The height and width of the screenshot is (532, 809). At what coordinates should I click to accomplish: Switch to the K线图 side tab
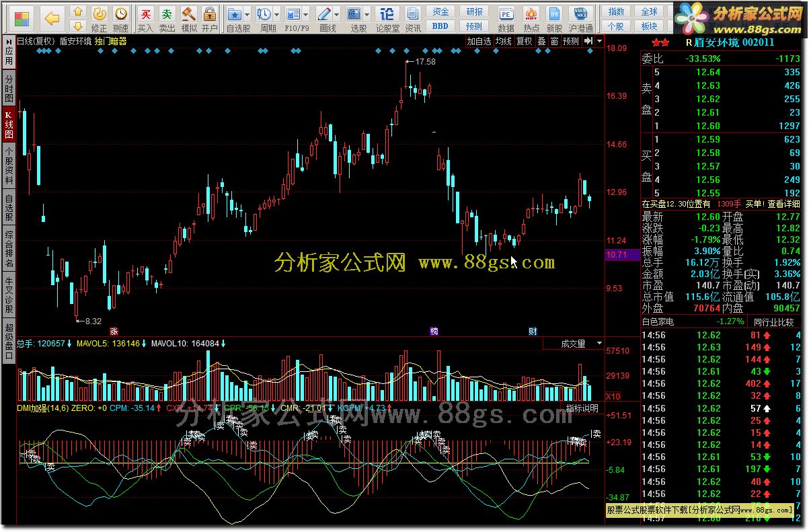coord(9,124)
